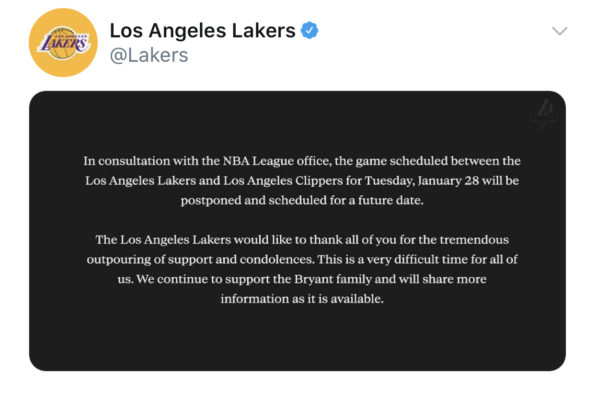
Task: Click the faint Lakers watermark logo in the statement image
Action: (x=544, y=113)
